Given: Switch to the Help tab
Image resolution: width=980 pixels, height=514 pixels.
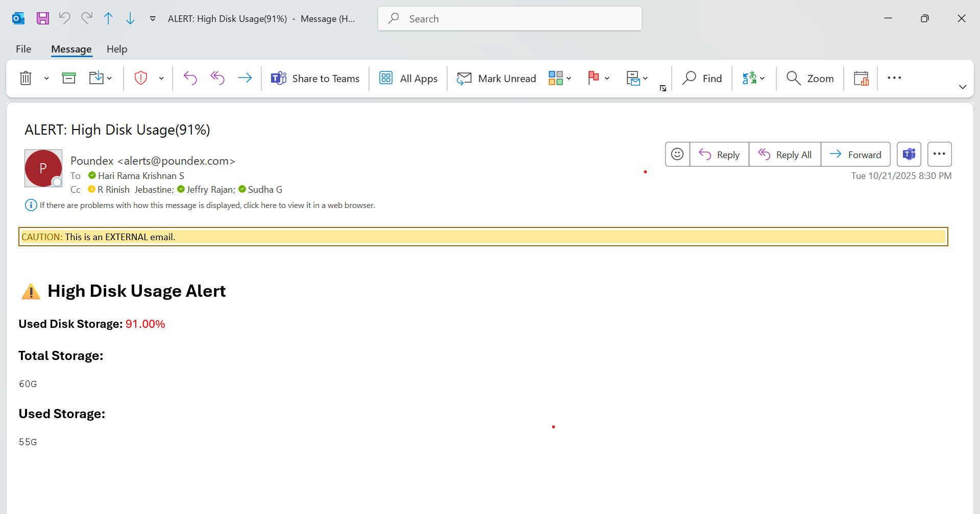Looking at the screenshot, I should [x=117, y=49].
